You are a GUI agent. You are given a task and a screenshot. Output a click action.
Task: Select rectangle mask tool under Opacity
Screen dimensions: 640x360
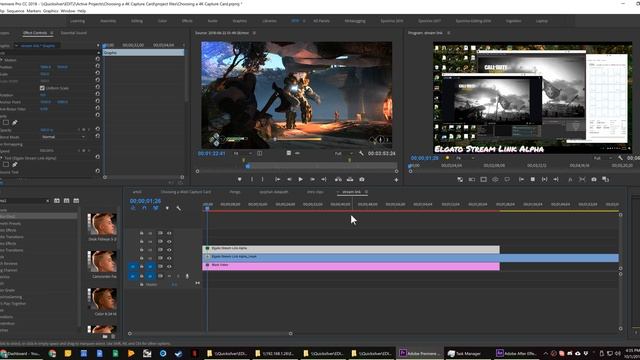(6, 122)
